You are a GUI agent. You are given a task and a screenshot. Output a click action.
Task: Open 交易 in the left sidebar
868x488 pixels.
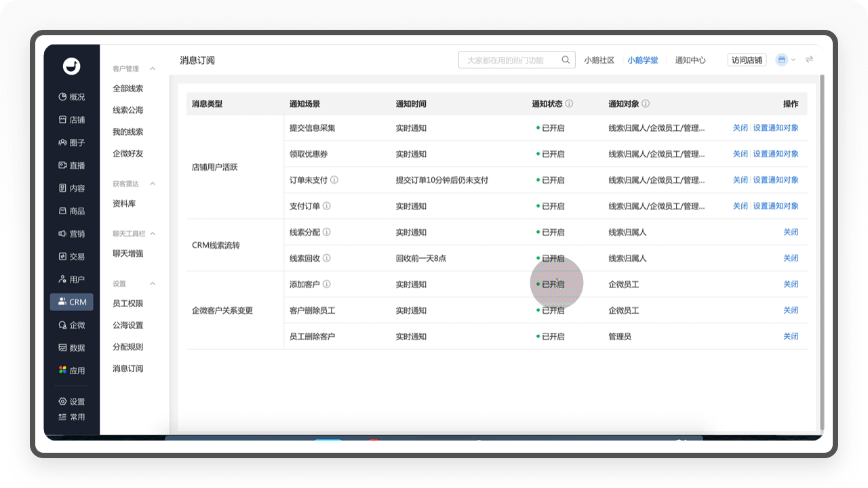click(x=72, y=257)
